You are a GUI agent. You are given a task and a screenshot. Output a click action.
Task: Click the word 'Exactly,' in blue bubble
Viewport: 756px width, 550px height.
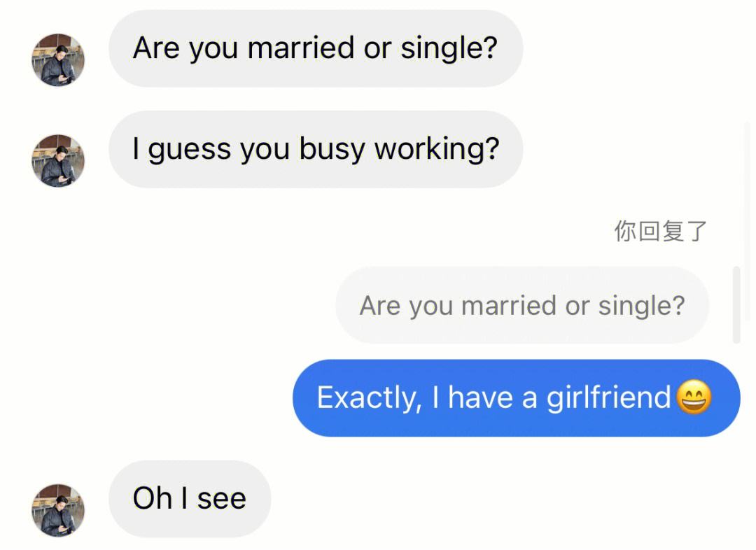[370, 398]
